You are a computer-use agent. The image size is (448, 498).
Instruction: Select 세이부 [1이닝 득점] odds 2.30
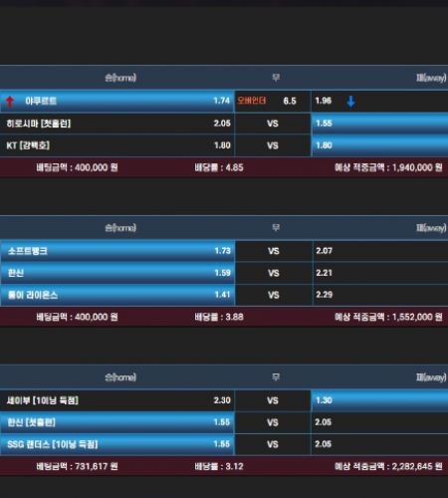[x=117, y=400]
